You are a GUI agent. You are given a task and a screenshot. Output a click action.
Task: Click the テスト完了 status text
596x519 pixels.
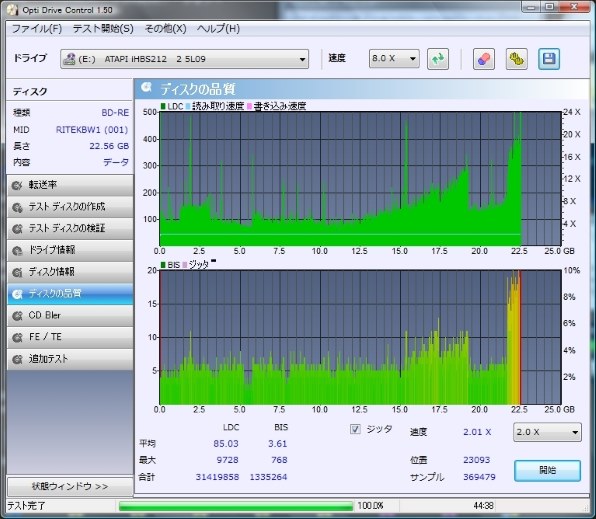coord(26,506)
